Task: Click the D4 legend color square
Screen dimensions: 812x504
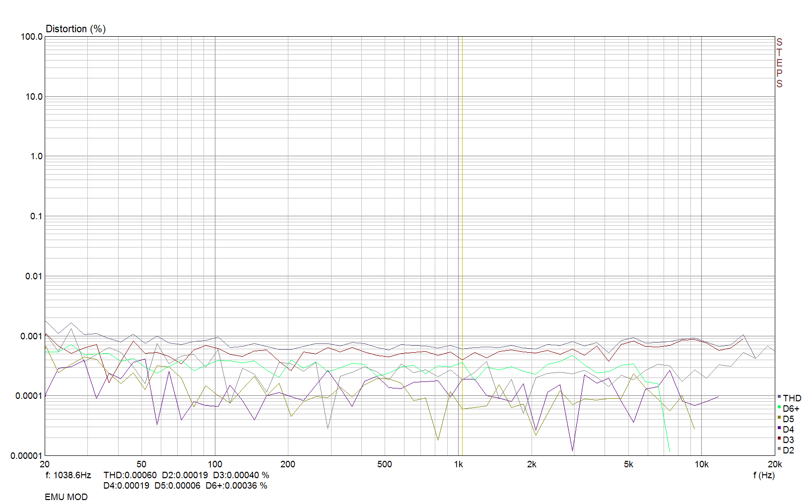Action: (x=779, y=428)
